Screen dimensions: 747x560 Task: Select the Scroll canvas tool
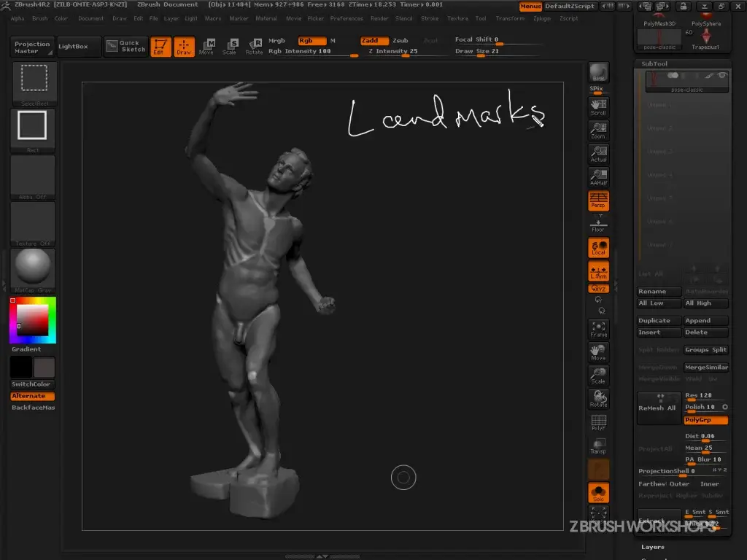point(598,107)
